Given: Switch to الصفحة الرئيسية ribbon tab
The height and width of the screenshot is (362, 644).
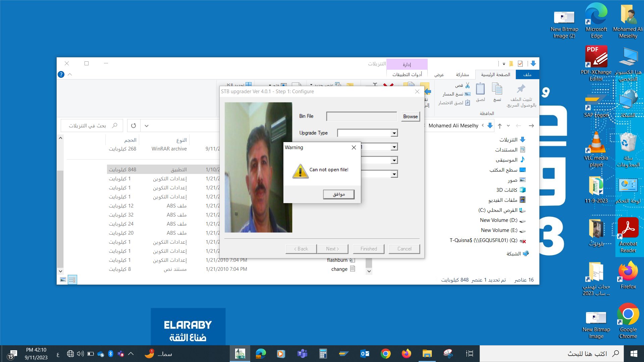Looking at the screenshot, I should 495,74.
